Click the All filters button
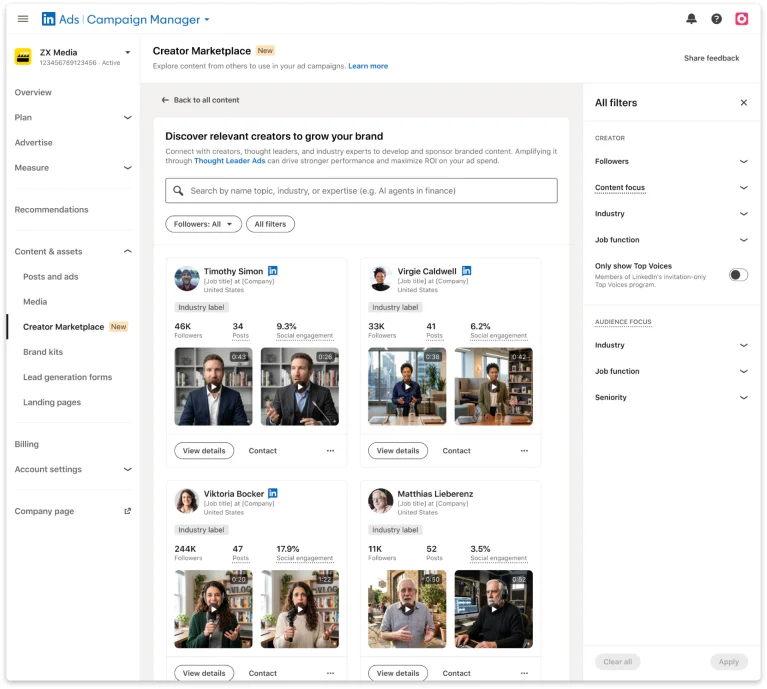 (270, 224)
